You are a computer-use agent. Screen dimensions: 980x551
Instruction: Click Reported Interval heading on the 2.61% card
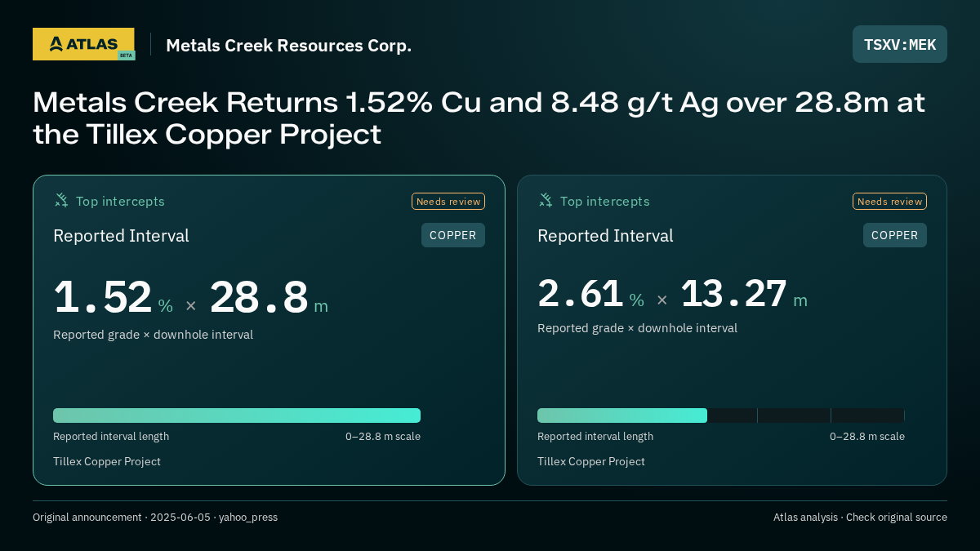click(605, 236)
